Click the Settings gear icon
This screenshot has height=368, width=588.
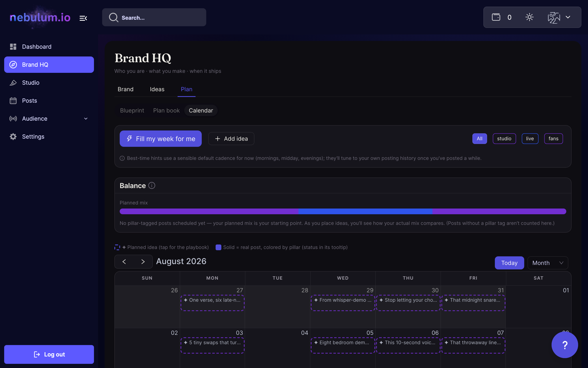point(13,137)
